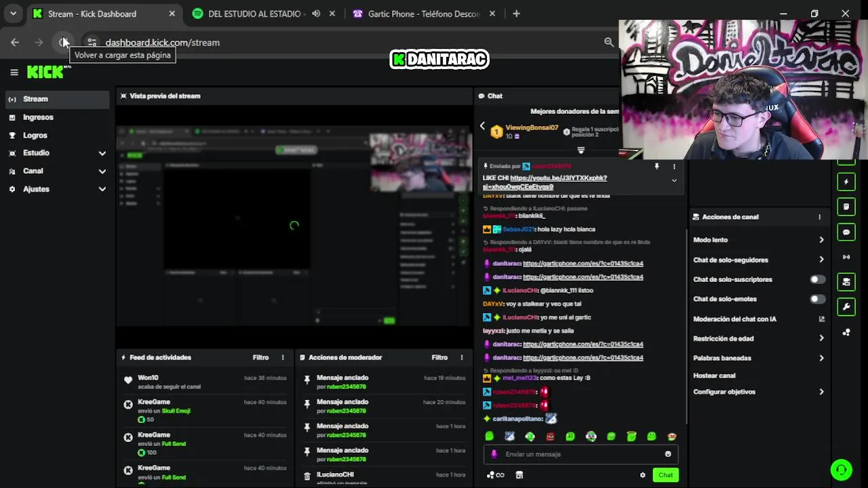The height and width of the screenshot is (488, 868).
Task: Open browser zoom search icon in address bar
Action: (609, 42)
